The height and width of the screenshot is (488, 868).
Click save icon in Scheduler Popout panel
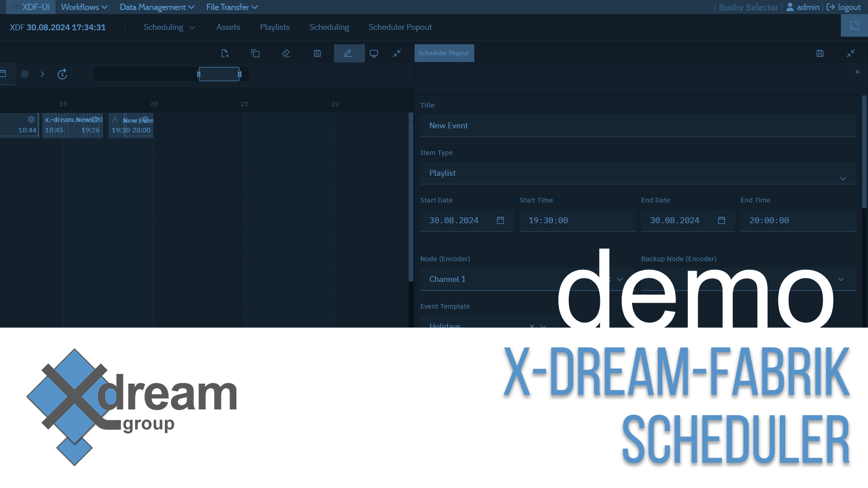[x=820, y=53]
